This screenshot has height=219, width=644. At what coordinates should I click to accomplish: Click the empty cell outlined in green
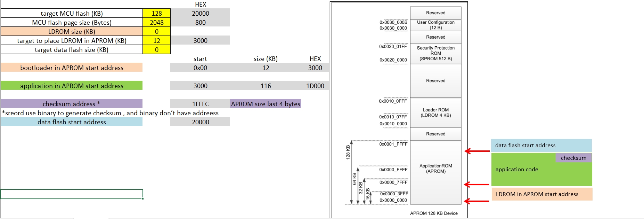pos(72,194)
